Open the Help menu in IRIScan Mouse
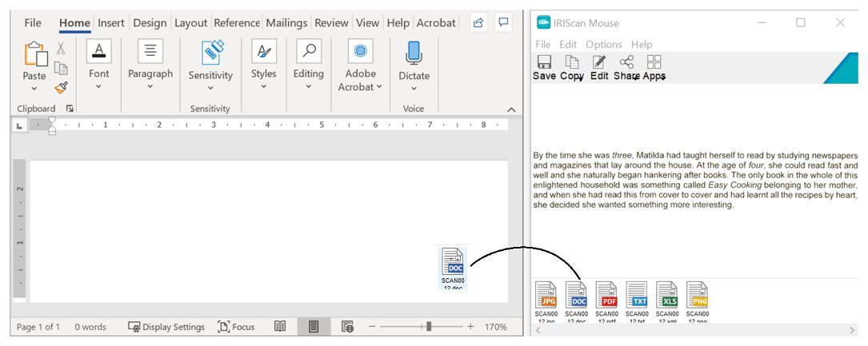This screenshot has width=868, height=346. click(x=642, y=44)
